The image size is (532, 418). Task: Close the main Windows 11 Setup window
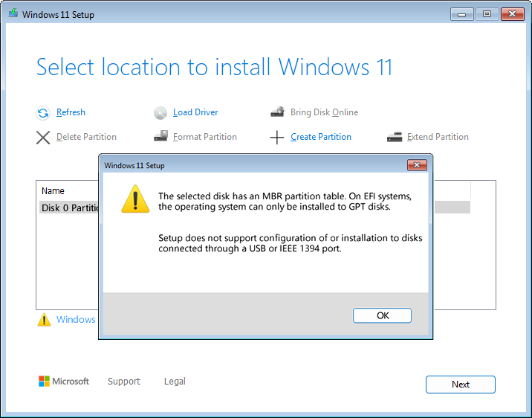(x=513, y=14)
